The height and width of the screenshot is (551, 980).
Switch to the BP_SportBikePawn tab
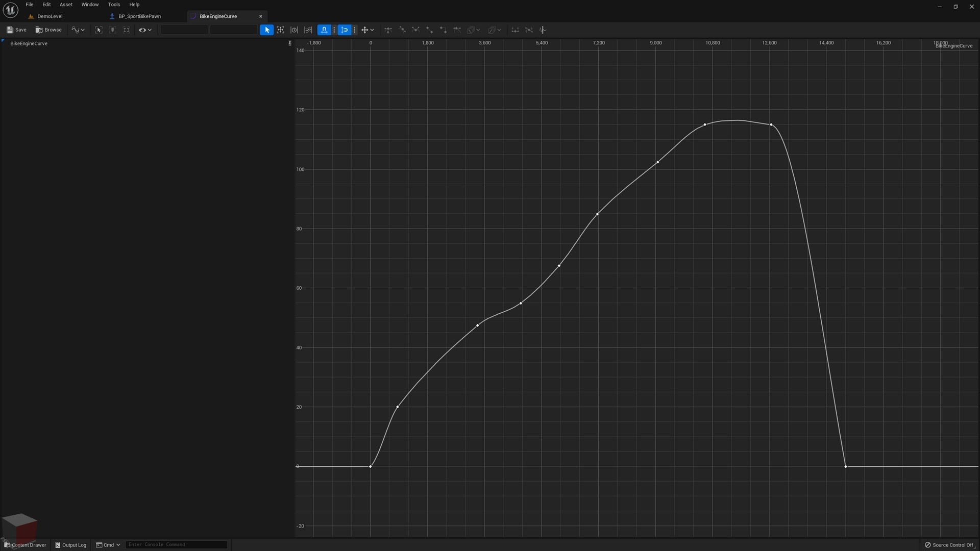click(x=139, y=16)
